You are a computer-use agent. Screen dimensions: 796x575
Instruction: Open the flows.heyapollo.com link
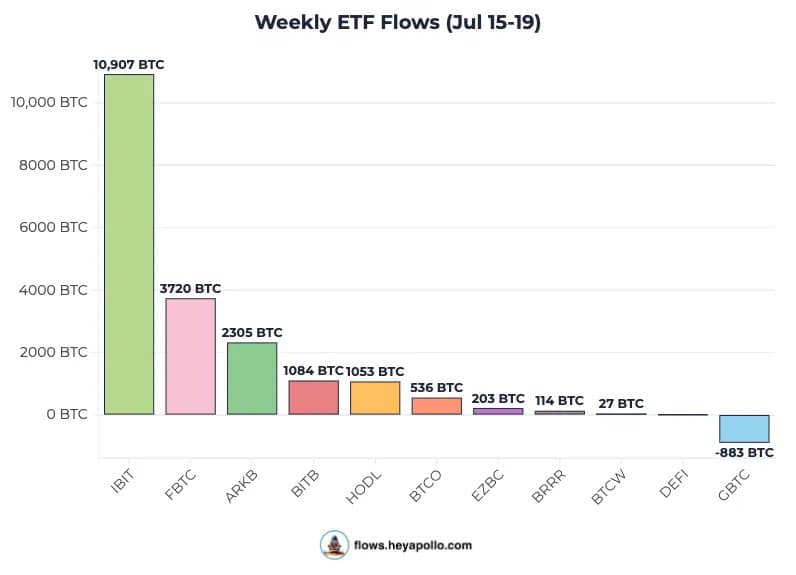point(413,546)
